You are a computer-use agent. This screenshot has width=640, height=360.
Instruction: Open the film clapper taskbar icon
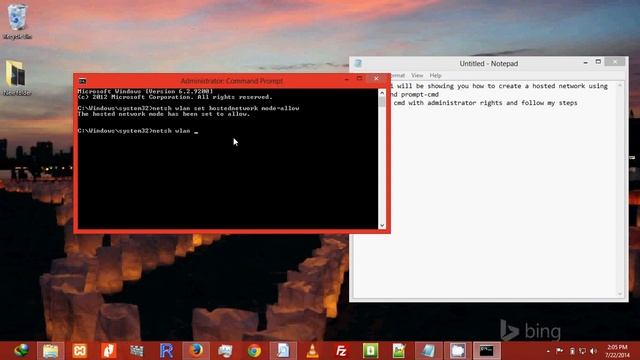[x=137, y=351]
